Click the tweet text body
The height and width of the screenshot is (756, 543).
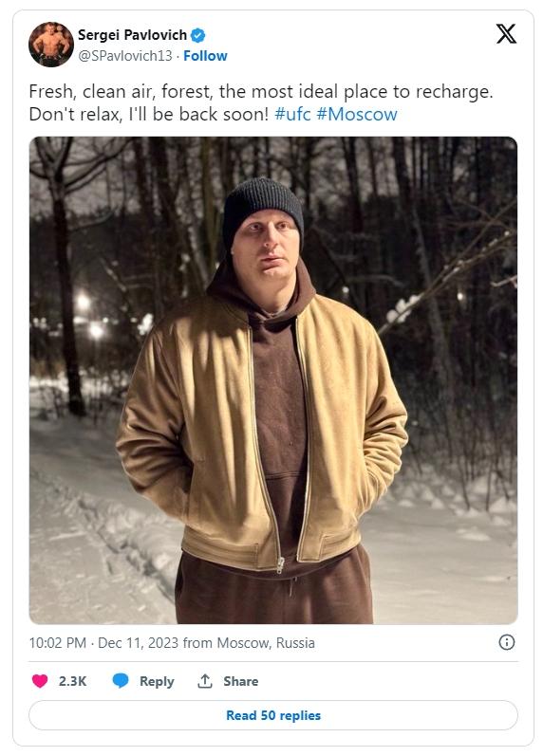click(261, 102)
